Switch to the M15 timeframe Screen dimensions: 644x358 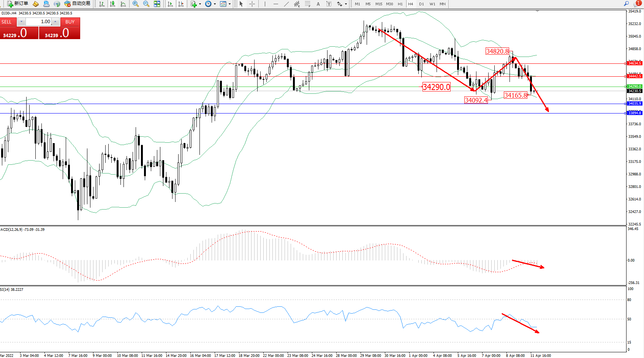[379, 4]
